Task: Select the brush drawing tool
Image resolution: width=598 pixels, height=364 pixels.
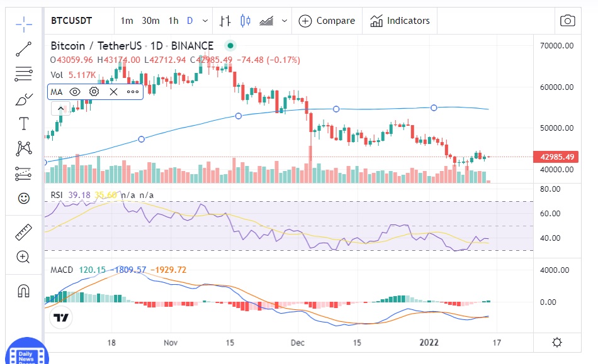Action: click(24, 99)
